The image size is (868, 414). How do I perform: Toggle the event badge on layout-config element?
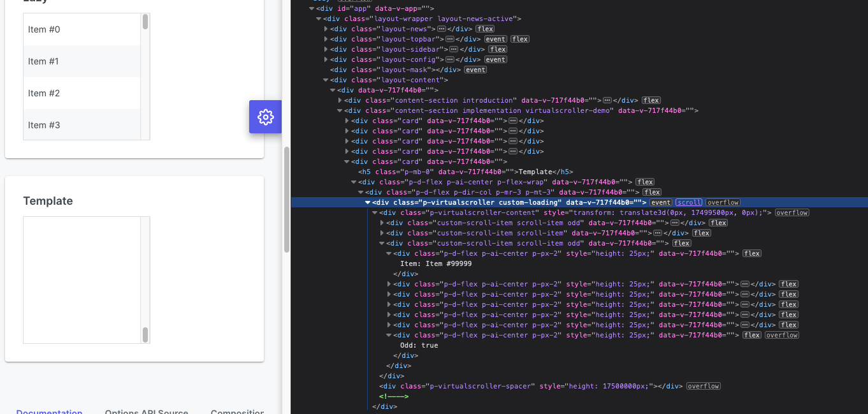pos(495,59)
